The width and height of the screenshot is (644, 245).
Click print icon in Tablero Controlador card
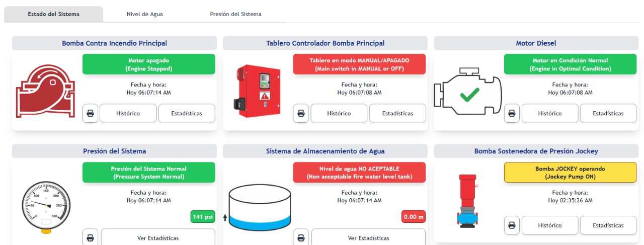[301, 113]
